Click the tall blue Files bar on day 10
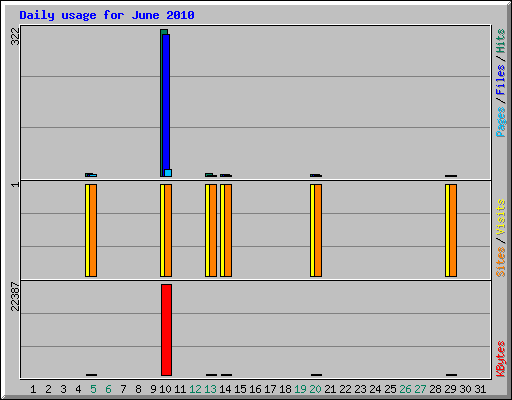Image resolution: width=512 pixels, height=400 pixels. [x=166, y=102]
